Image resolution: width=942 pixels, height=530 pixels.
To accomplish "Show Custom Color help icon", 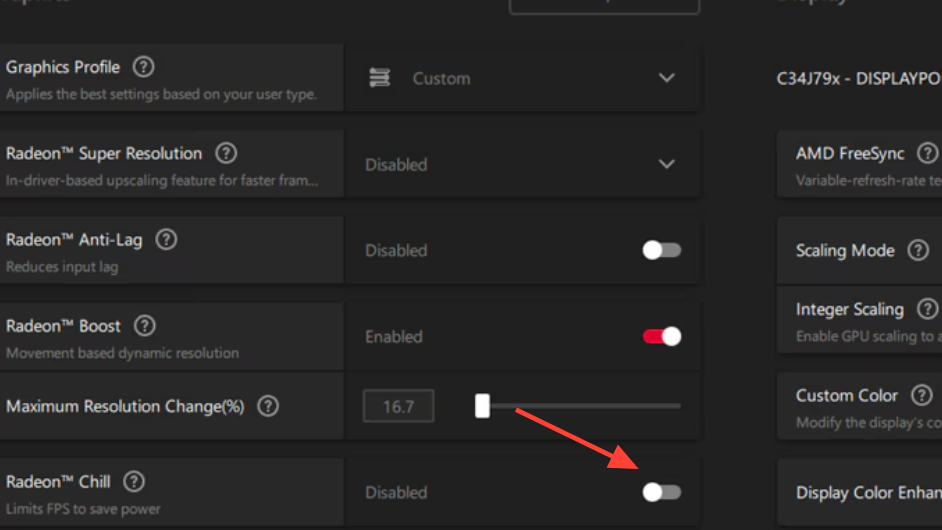I will (922, 395).
